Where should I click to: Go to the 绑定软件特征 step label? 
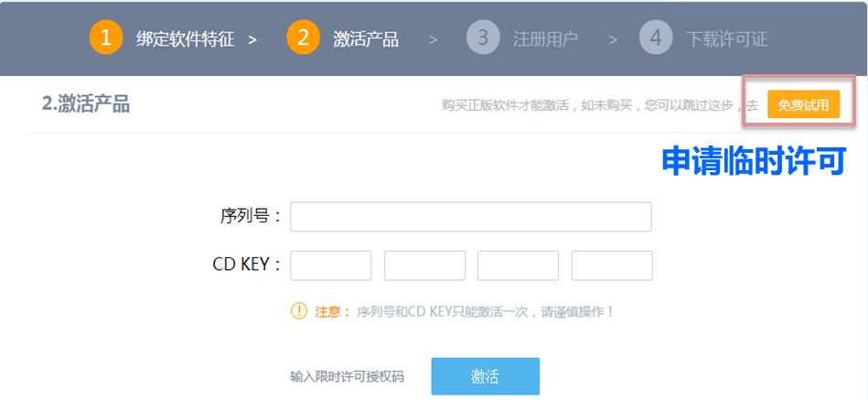[x=186, y=39]
